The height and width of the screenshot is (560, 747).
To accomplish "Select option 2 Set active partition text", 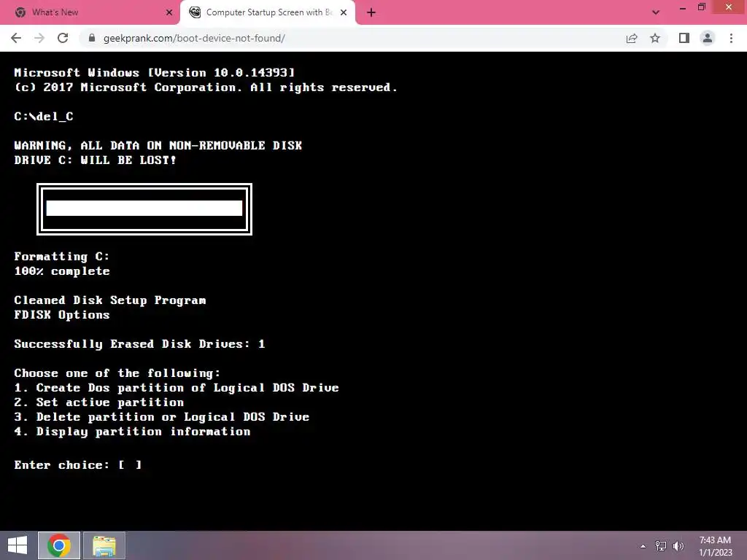I will (98, 402).
